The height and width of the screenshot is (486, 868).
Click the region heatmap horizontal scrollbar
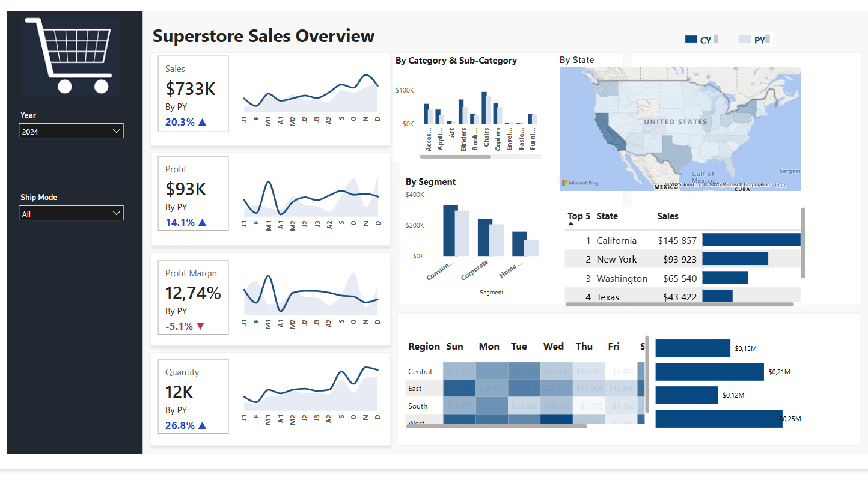497,426
